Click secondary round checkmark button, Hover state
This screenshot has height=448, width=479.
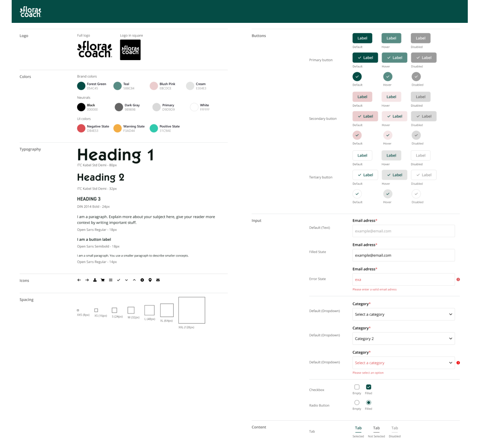point(388,135)
